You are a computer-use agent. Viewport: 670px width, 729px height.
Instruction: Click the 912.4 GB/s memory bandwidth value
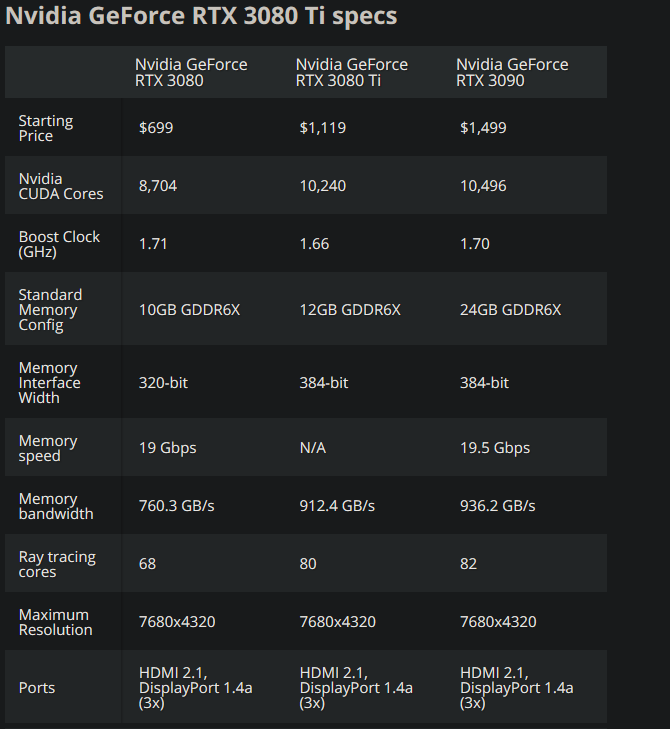click(337, 506)
